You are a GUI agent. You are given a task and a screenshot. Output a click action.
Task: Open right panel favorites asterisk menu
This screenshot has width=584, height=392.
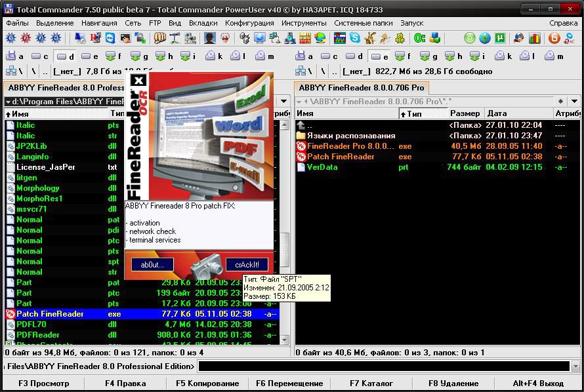(x=560, y=101)
